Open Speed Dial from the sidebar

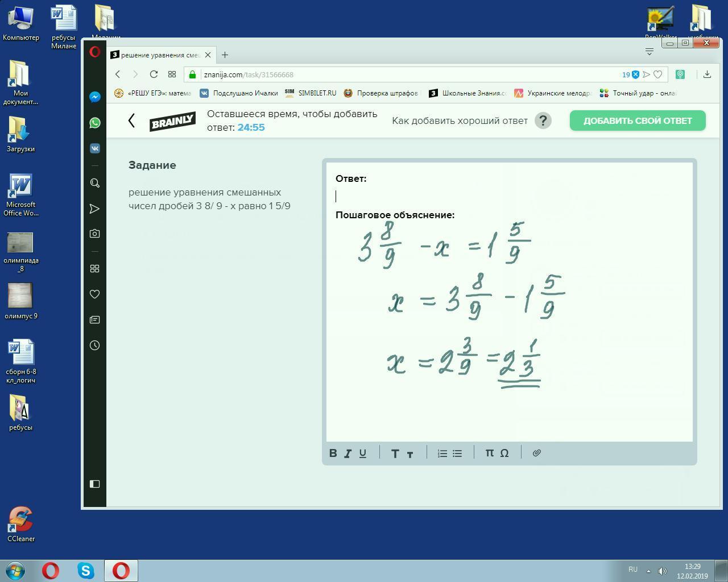pos(95,268)
